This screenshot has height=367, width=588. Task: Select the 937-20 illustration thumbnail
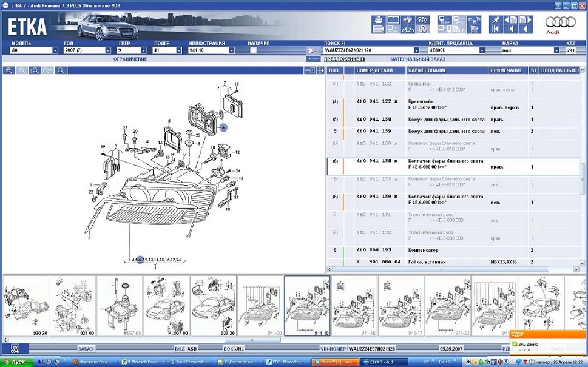213,306
